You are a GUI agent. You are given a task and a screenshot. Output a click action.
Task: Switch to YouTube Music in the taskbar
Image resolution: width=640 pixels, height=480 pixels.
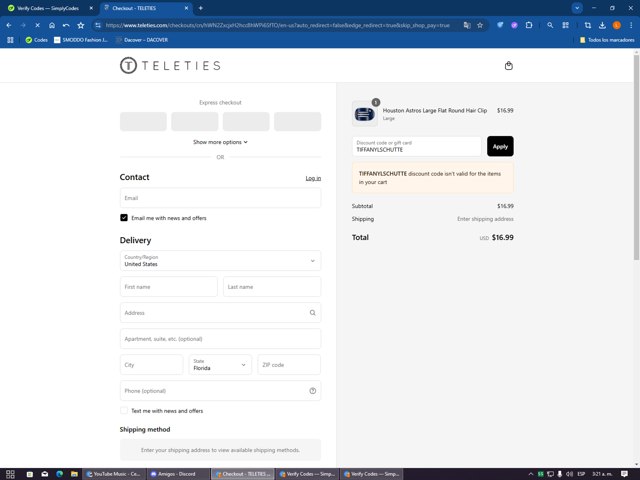coord(113,474)
